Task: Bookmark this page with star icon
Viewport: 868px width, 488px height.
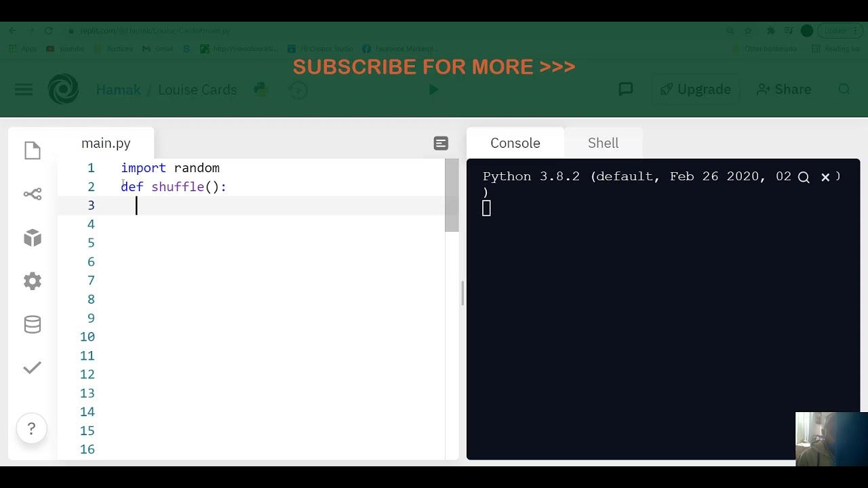Action: coord(748,30)
